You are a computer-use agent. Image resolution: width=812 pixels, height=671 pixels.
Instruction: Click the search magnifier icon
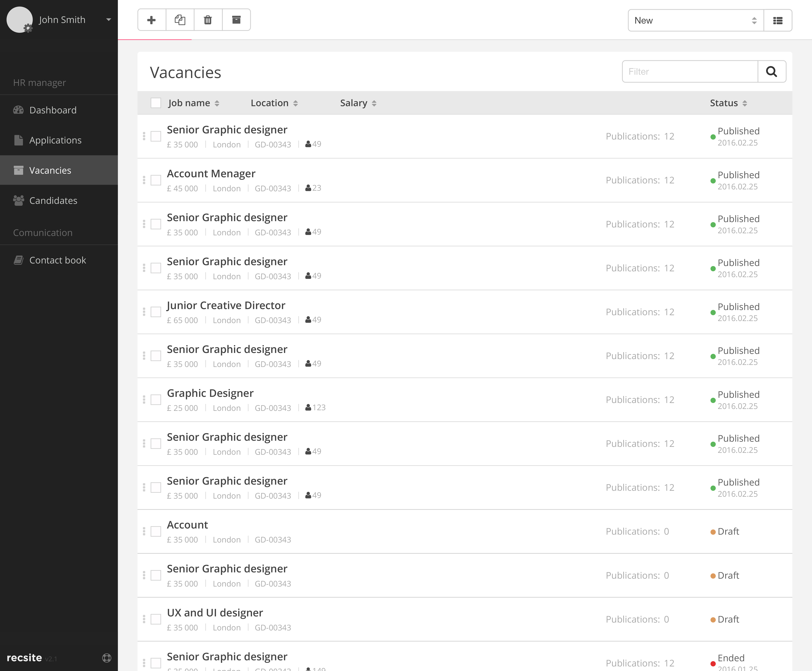click(771, 72)
